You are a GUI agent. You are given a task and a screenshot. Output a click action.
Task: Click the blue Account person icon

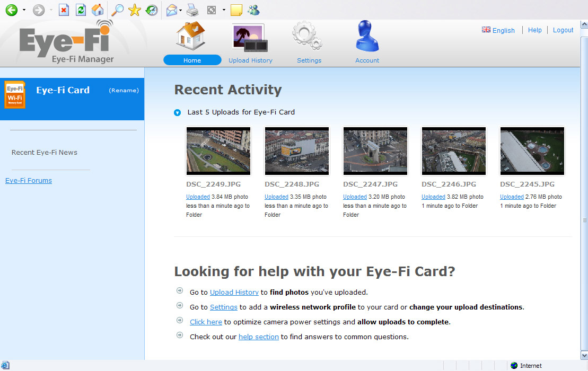click(x=367, y=36)
